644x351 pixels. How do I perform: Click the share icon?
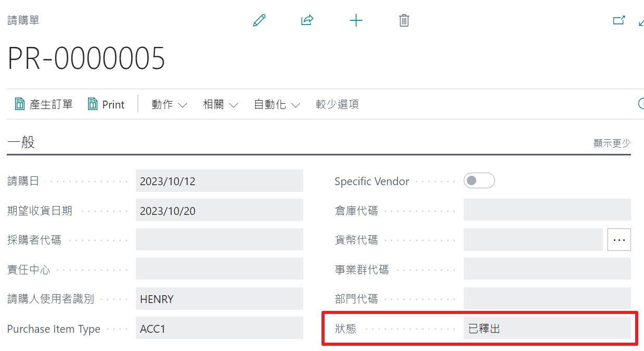point(307,20)
